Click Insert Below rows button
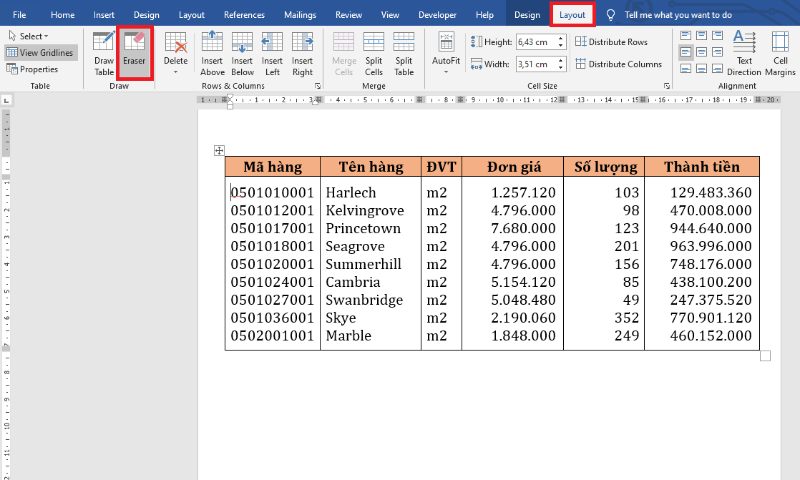 coord(242,54)
